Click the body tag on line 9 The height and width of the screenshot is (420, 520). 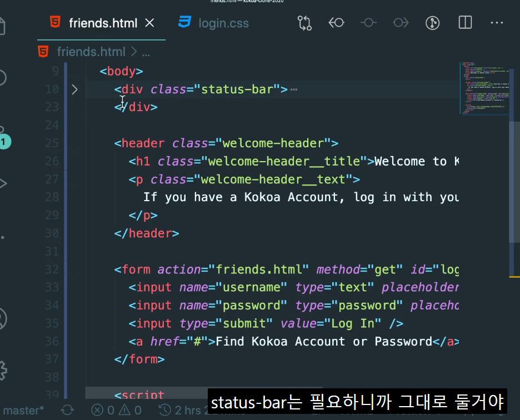121,71
